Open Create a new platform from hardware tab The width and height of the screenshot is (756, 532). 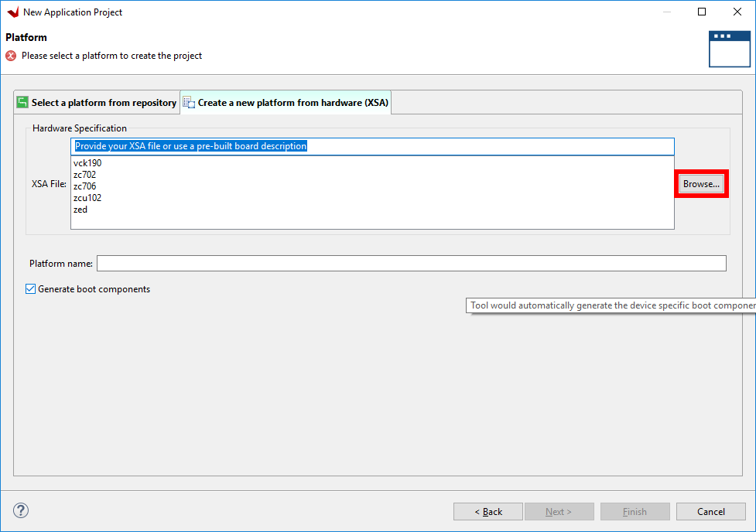[x=286, y=102]
